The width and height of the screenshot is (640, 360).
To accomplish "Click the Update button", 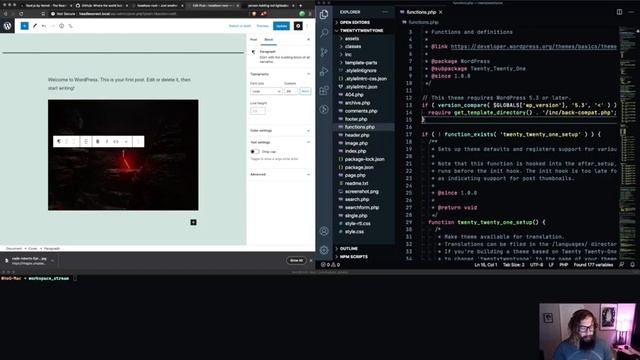I will [281, 26].
